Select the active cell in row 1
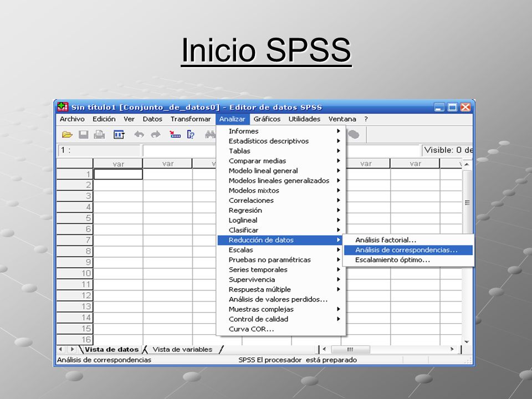532x399 pixels. (118, 175)
